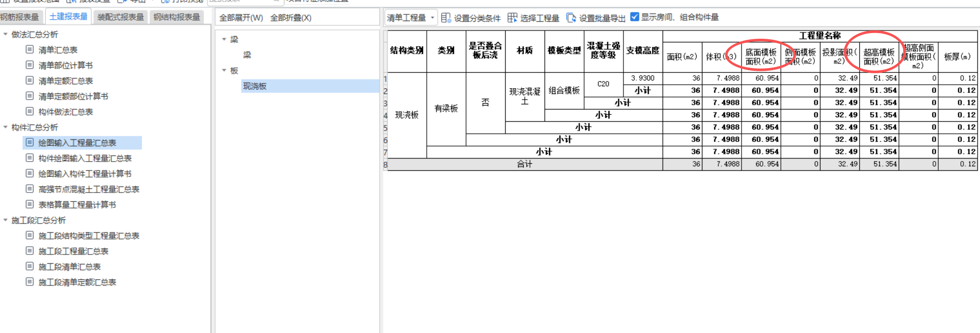Click the document icon beside 清单部位计算书
Image resolution: width=980 pixels, height=333 pixels.
pyautogui.click(x=30, y=65)
